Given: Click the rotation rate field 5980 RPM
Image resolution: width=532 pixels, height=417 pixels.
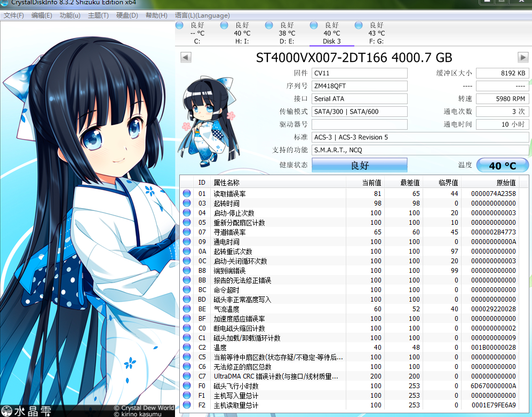Looking at the screenshot, I should pyautogui.click(x=503, y=99).
